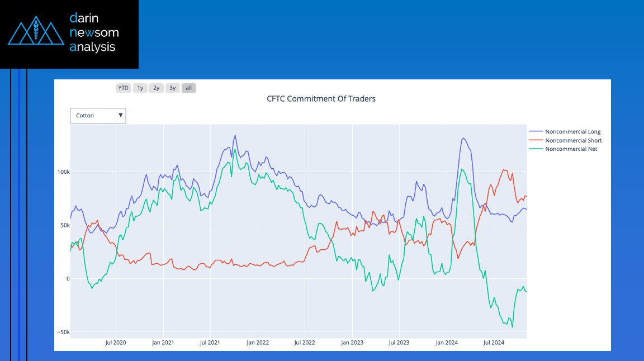
Task: Open the Cotton commodity dropdown
Action: click(98, 116)
